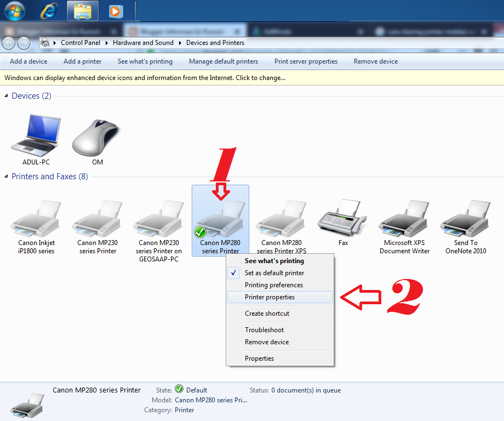Select Canon MP280 series Printer XPS
The height and width of the screenshot is (421, 504).
click(x=282, y=227)
